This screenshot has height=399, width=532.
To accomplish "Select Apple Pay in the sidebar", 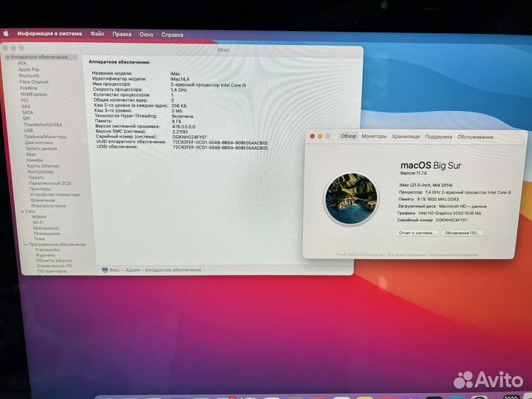I will coord(29,69).
